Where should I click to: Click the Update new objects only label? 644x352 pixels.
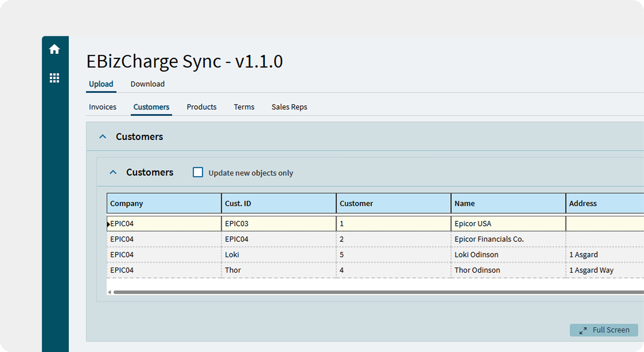click(251, 173)
